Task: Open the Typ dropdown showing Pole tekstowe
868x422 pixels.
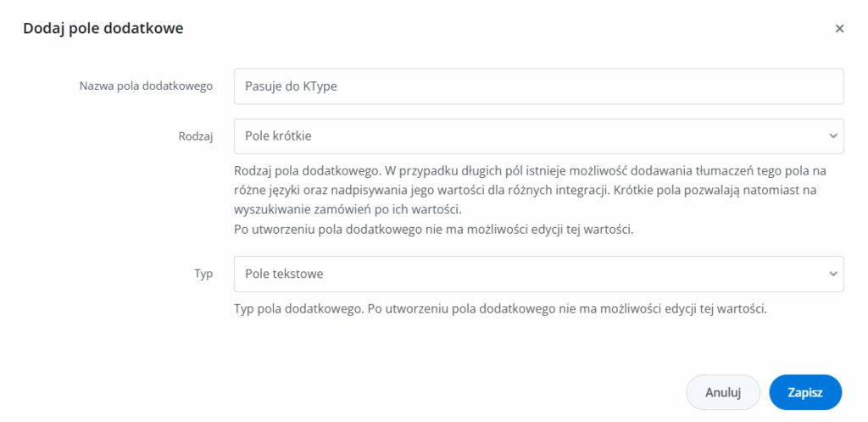Action: [538, 274]
